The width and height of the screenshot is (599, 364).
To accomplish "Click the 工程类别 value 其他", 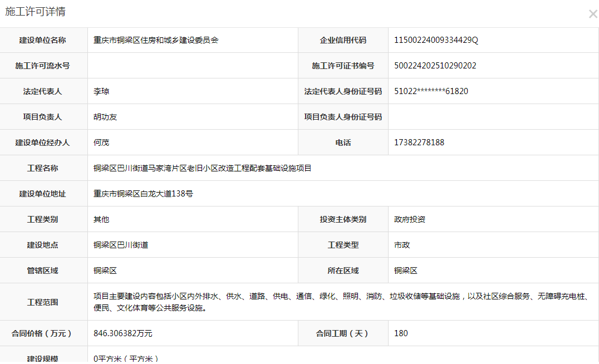I will (x=101, y=219).
